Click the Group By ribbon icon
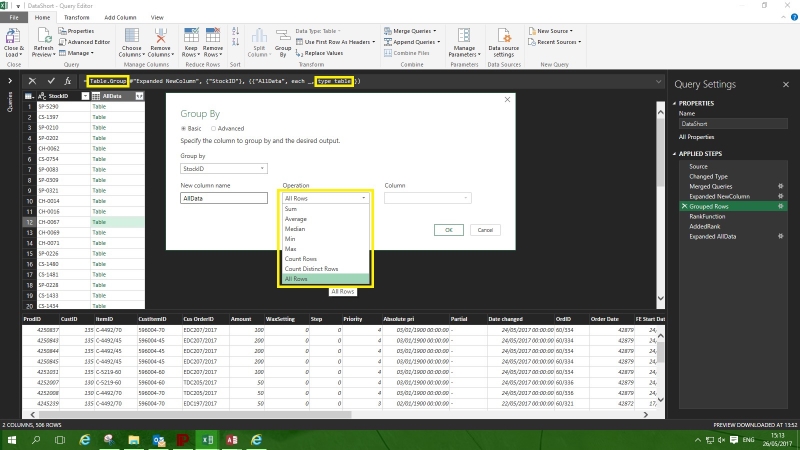 [x=283, y=34]
